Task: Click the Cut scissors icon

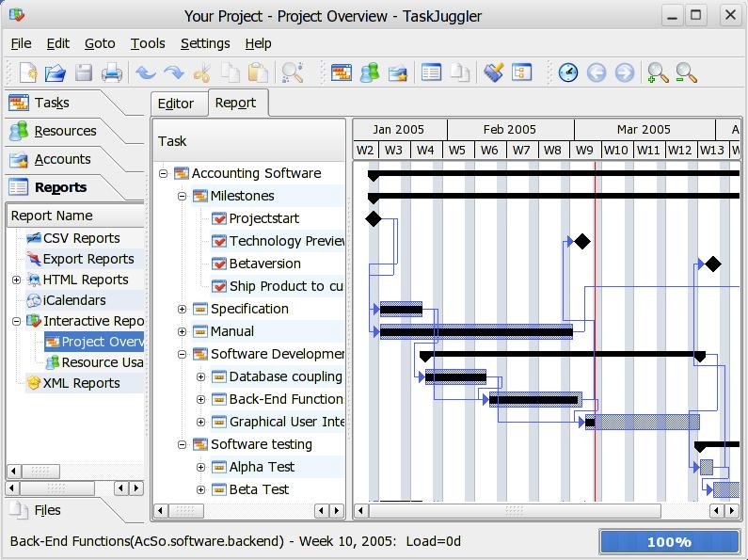Action: [x=201, y=73]
